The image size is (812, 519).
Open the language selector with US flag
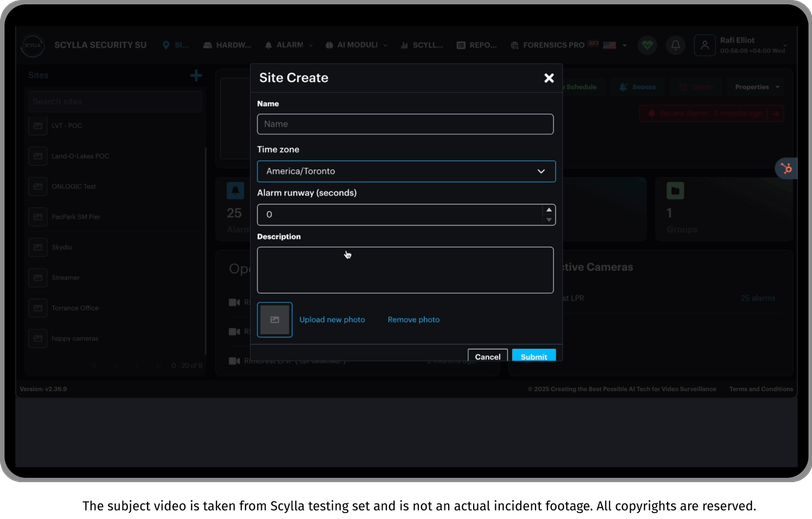(615, 45)
